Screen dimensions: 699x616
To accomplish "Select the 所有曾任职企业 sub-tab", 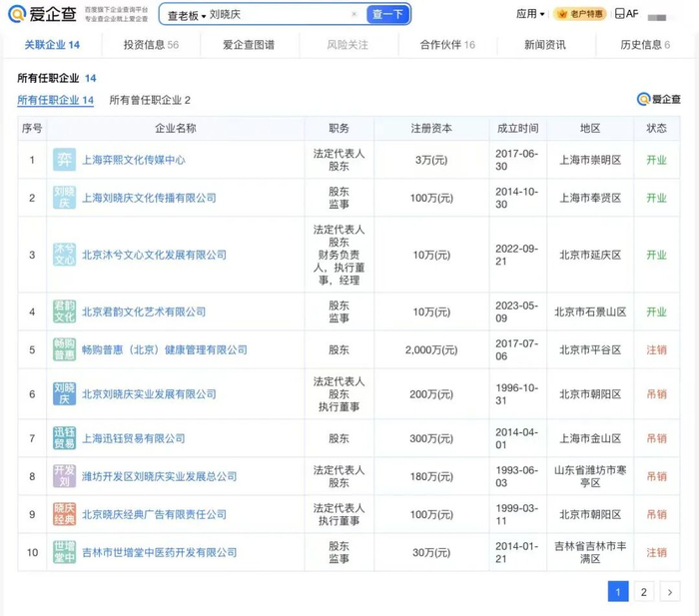I will [x=150, y=100].
